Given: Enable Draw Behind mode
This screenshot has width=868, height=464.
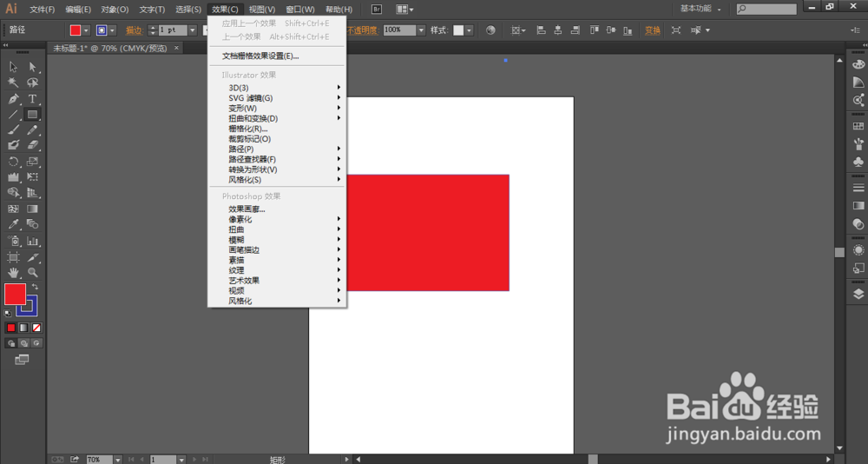Looking at the screenshot, I should pyautogui.click(x=23, y=343).
